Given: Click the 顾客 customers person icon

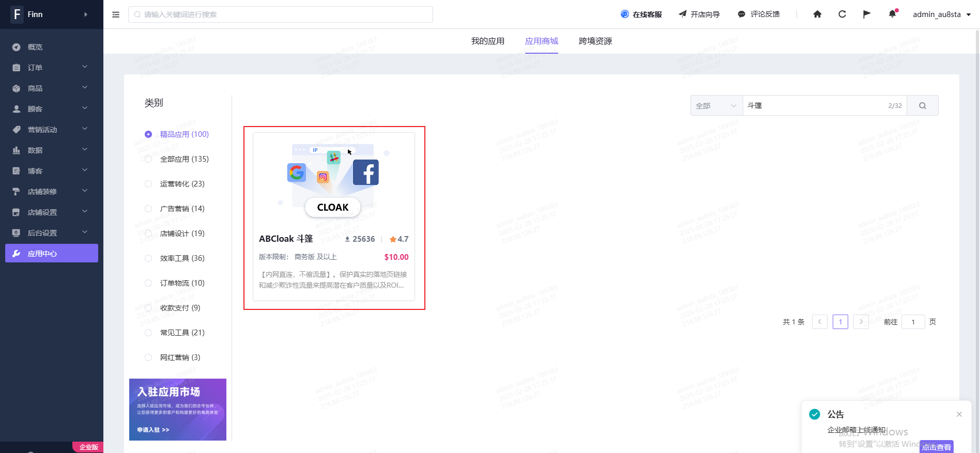Looking at the screenshot, I should point(17,109).
